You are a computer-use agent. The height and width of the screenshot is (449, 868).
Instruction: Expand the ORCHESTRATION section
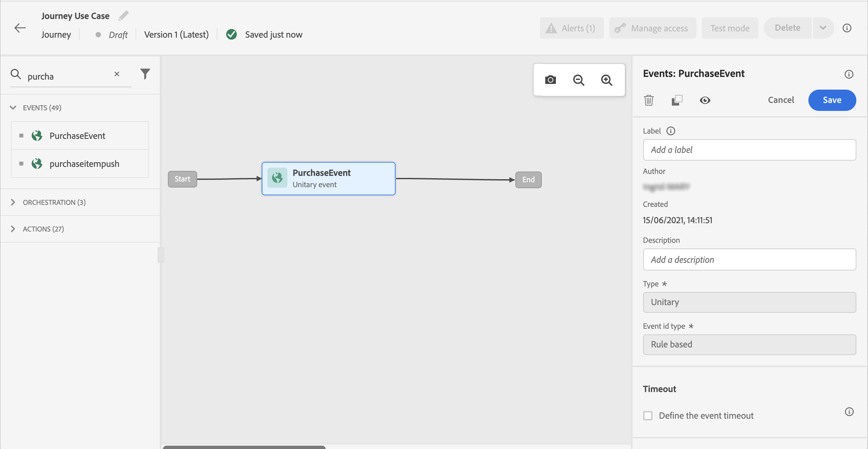coord(13,202)
